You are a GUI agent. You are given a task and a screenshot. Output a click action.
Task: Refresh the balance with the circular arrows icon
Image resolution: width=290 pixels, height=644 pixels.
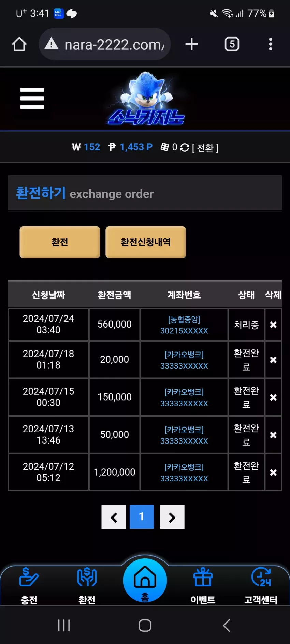tap(185, 147)
